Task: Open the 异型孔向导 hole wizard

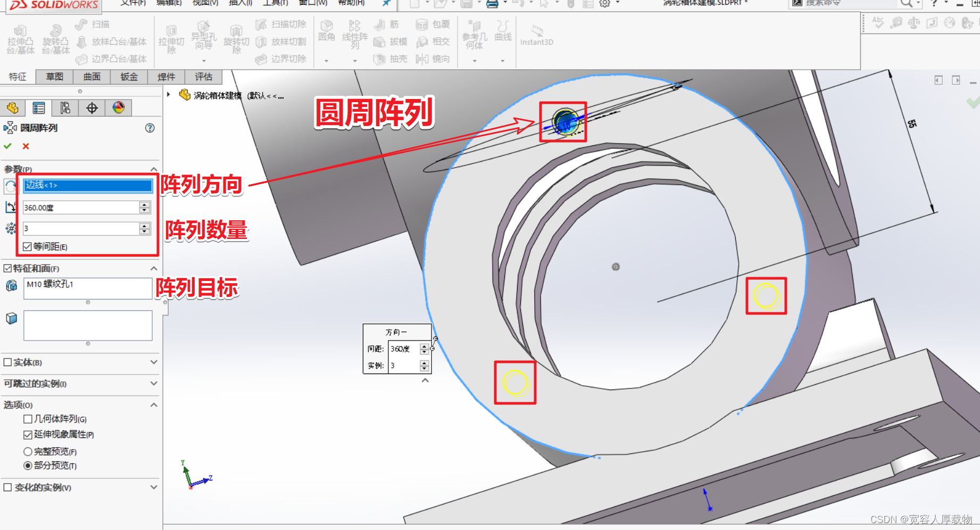Action: (204, 36)
